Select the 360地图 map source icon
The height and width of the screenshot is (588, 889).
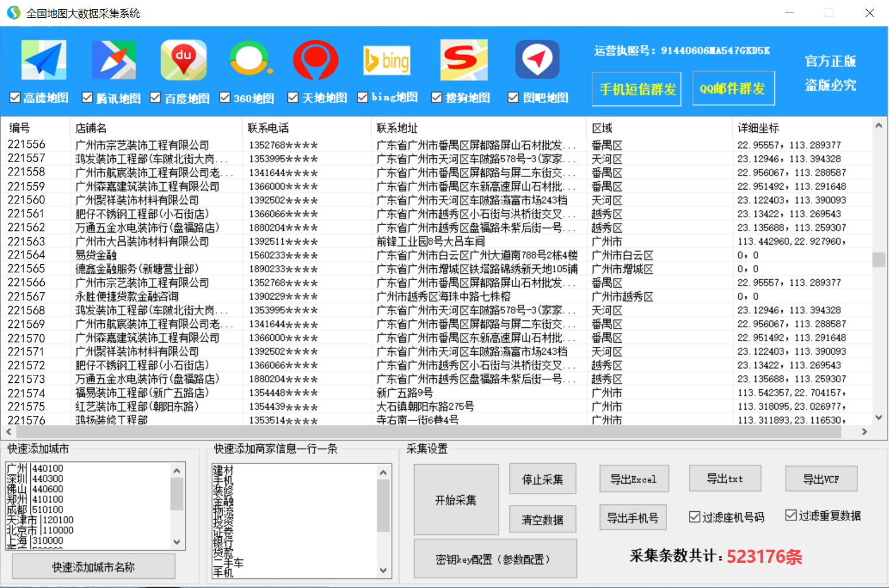(x=249, y=59)
